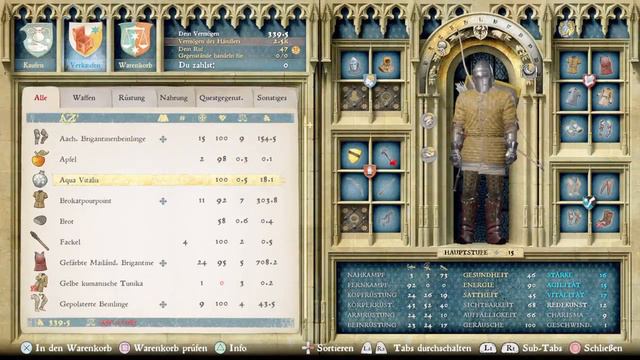640x360 pixels.
Task: Click the armored character preview
Action: (484, 153)
